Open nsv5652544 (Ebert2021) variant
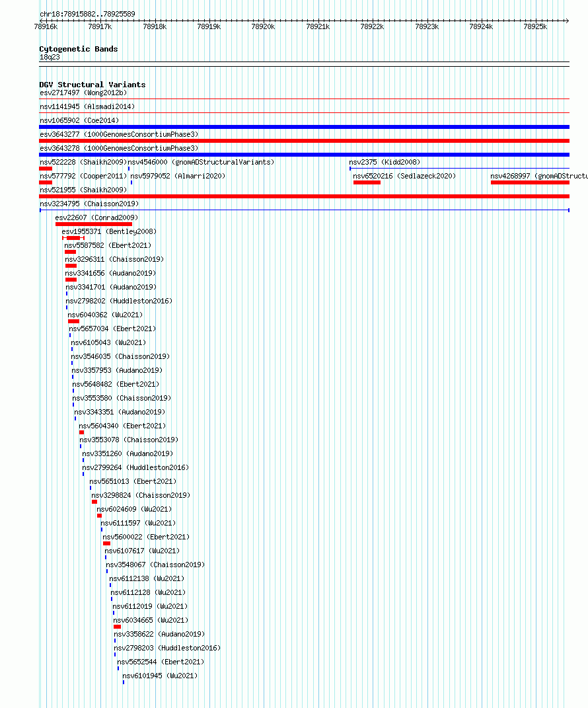 tap(161, 662)
